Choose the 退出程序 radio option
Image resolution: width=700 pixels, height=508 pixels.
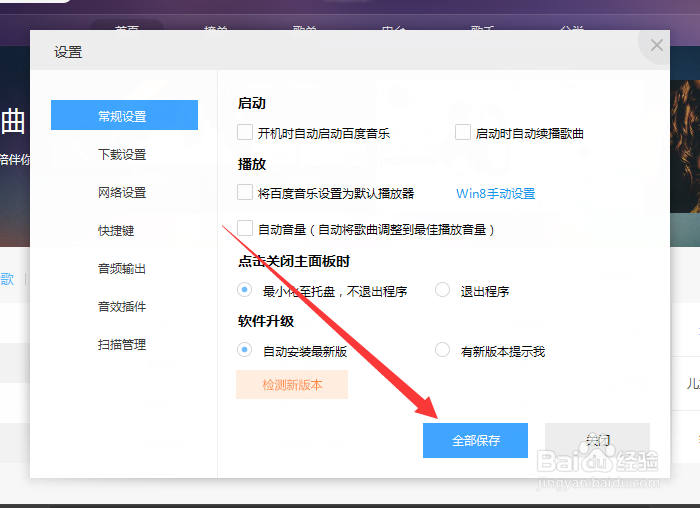click(x=442, y=290)
